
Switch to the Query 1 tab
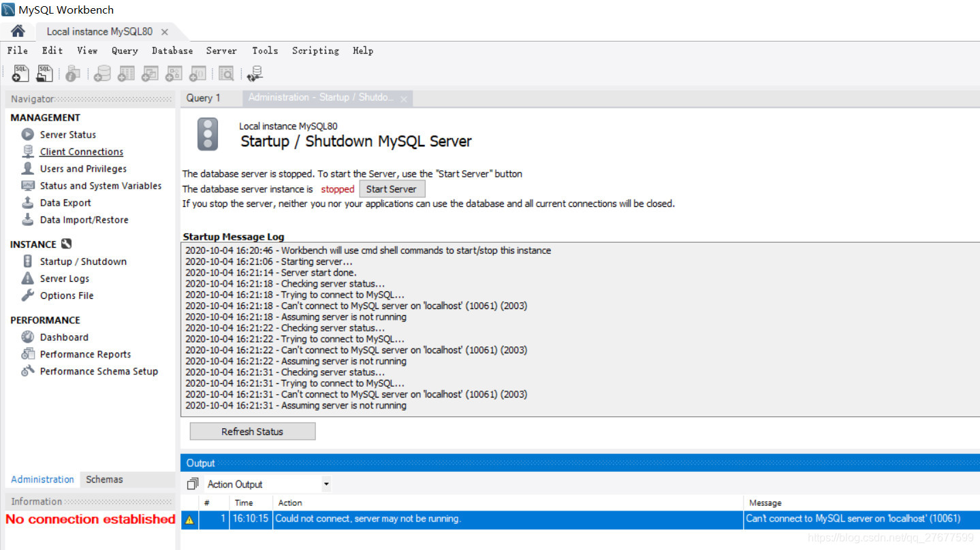pyautogui.click(x=204, y=98)
